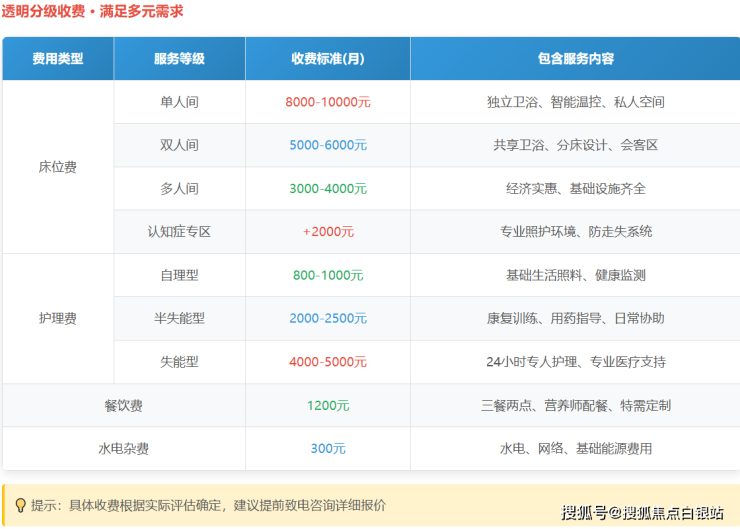Click the 失能型 care level cell
The image size is (740, 529).
pos(179,362)
